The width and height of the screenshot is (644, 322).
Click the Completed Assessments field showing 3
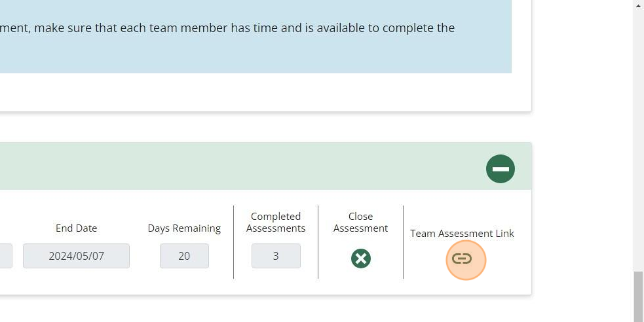pos(276,256)
